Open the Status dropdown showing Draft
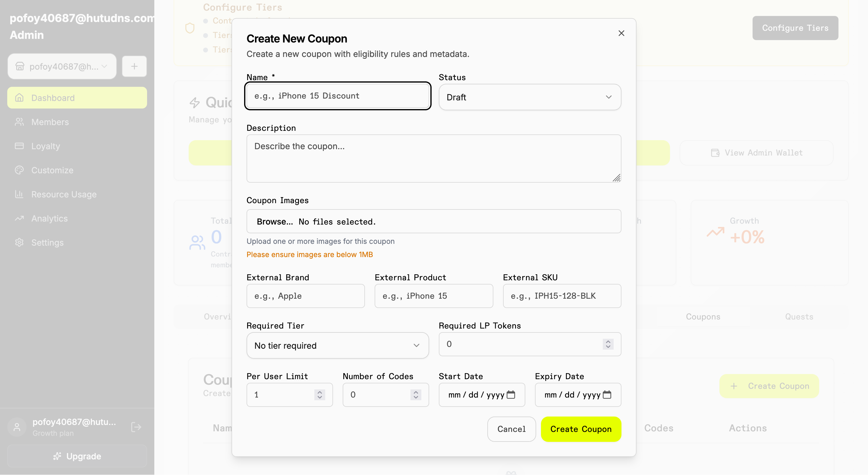This screenshot has height=475, width=868. pos(529,97)
